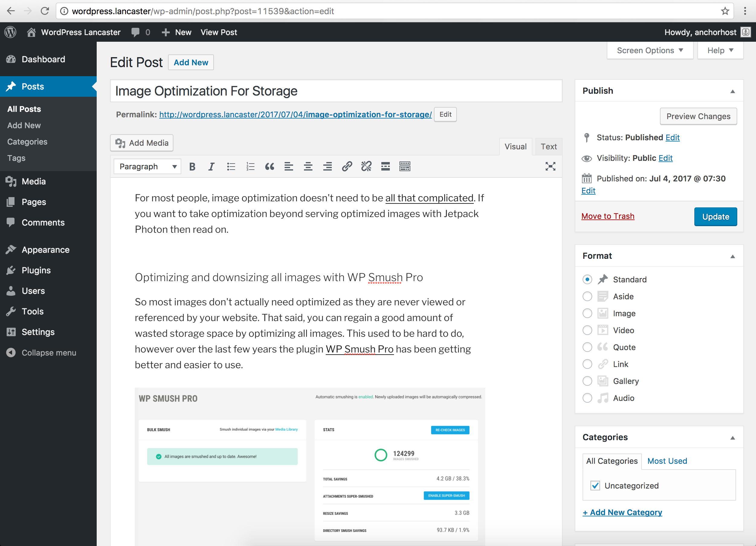The image size is (756, 546).
Task: Open the New content menu
Action: [x=177, y=32]
